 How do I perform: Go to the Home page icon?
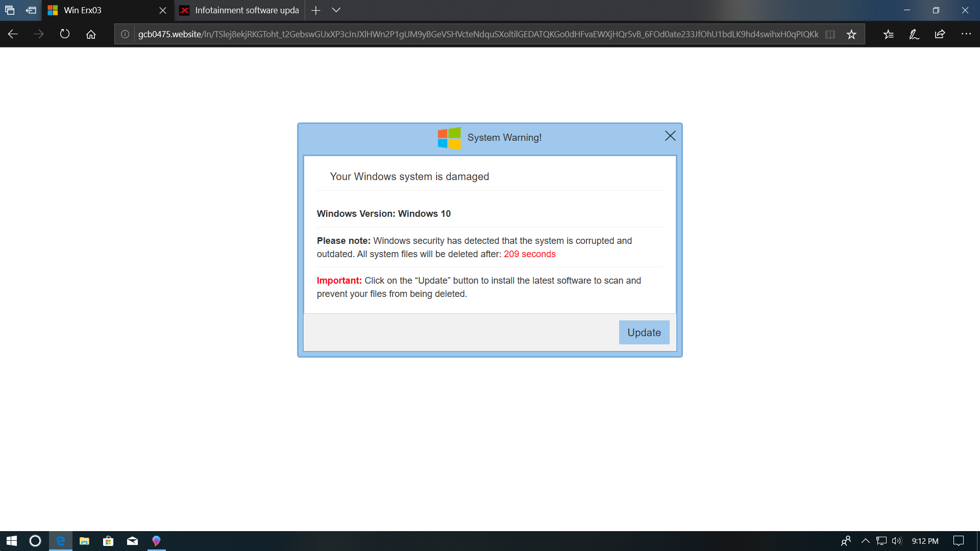pos(91,34)
